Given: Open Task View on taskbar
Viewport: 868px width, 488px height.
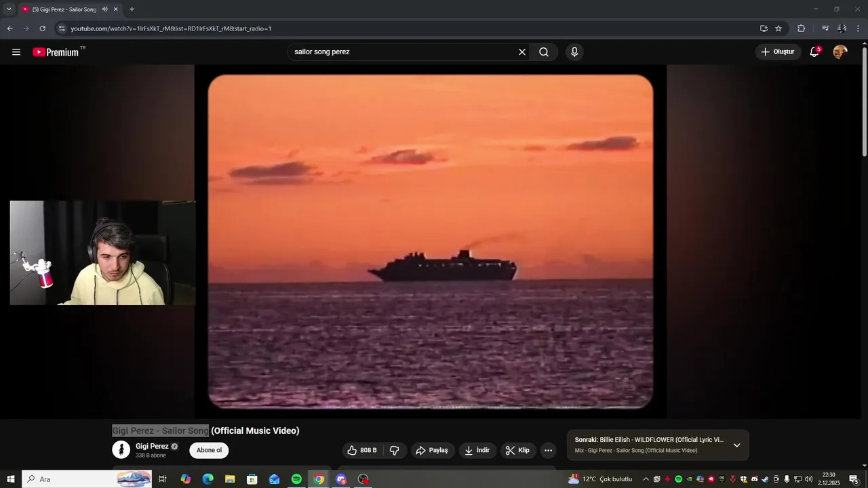Looking at the screenshot, I should pyautogui.click(x=163, y=479).
